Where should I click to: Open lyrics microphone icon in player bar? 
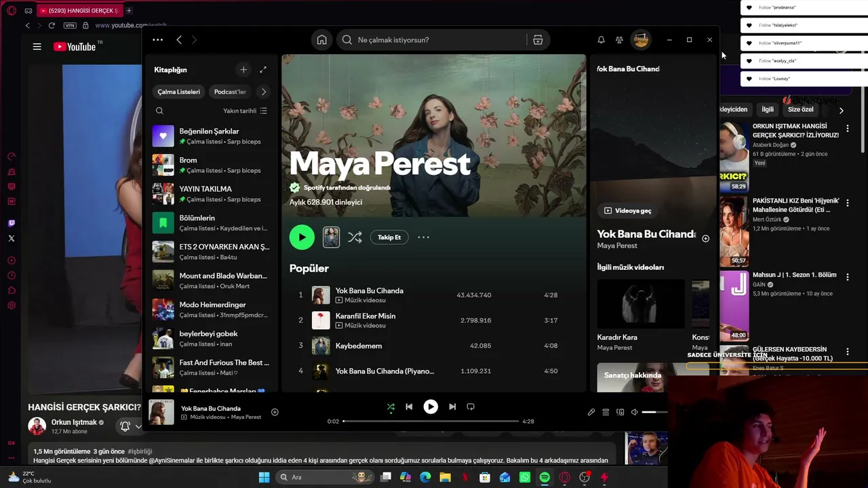(591, 412)
